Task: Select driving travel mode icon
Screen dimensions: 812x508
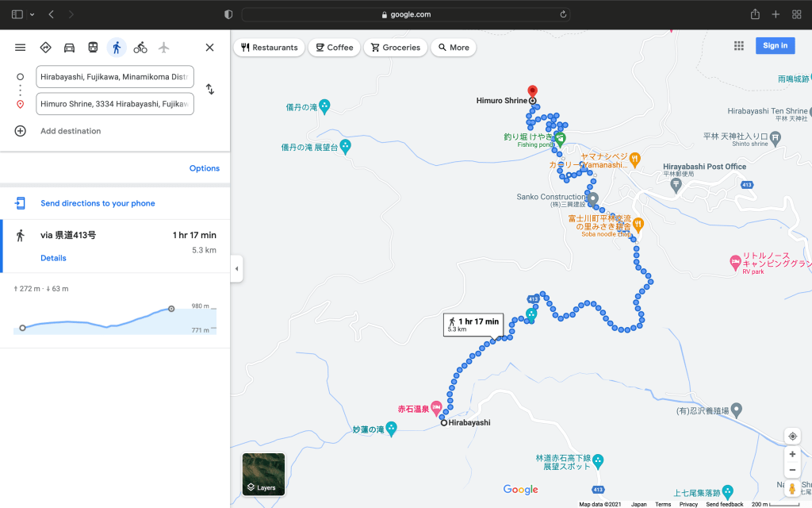Action: point(69,48)
